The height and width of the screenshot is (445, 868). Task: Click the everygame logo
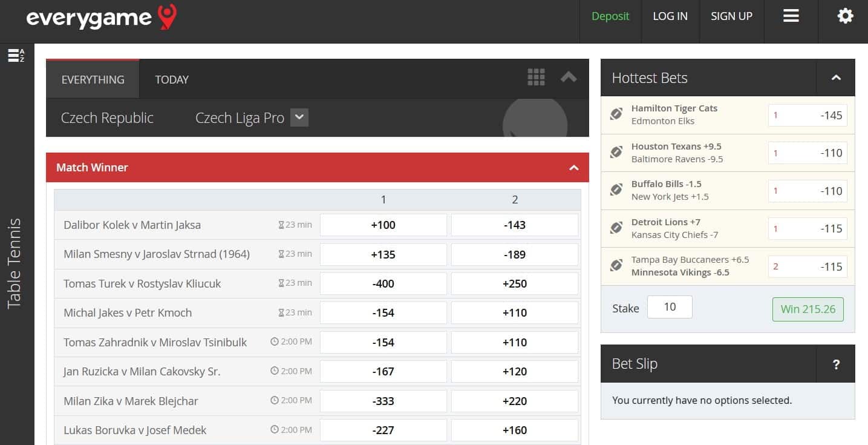(102, 17)
